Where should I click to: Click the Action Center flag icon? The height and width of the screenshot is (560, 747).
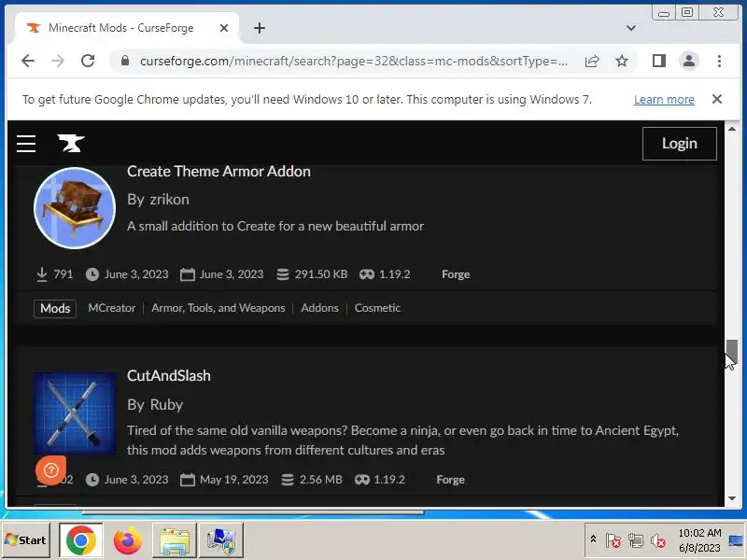tap(613, 540)
